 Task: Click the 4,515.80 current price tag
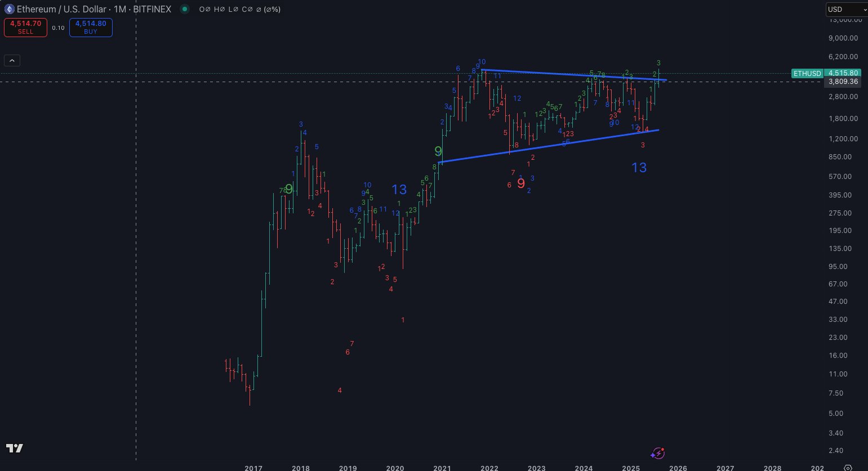click(843, 73)
